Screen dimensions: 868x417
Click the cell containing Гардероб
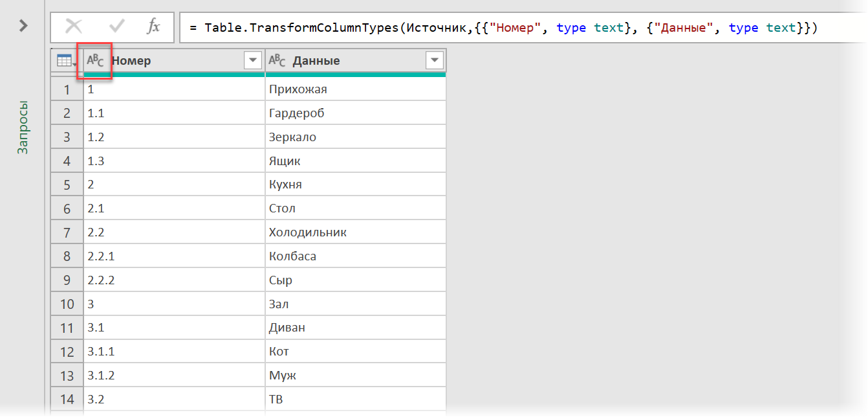click(356, 113)
